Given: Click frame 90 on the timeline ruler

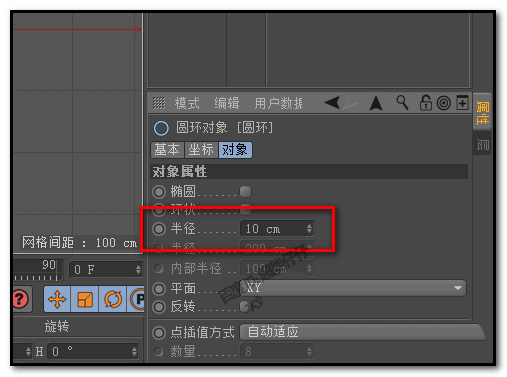Looking at the screenshot, I should pyautogui.click(x=49, y=265).
